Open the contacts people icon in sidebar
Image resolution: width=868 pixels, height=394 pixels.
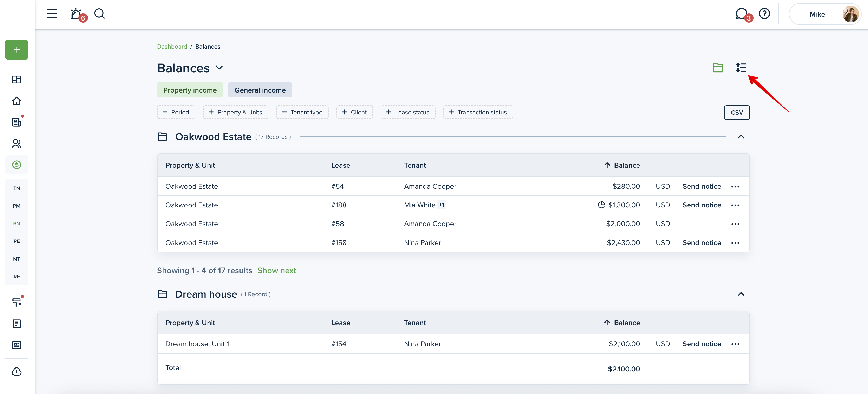tap(16, 143)
